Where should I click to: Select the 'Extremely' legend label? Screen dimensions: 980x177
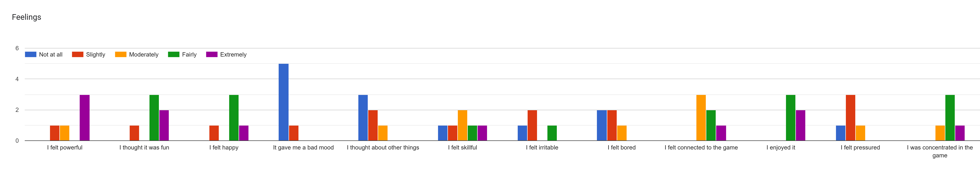pos(233,54)
